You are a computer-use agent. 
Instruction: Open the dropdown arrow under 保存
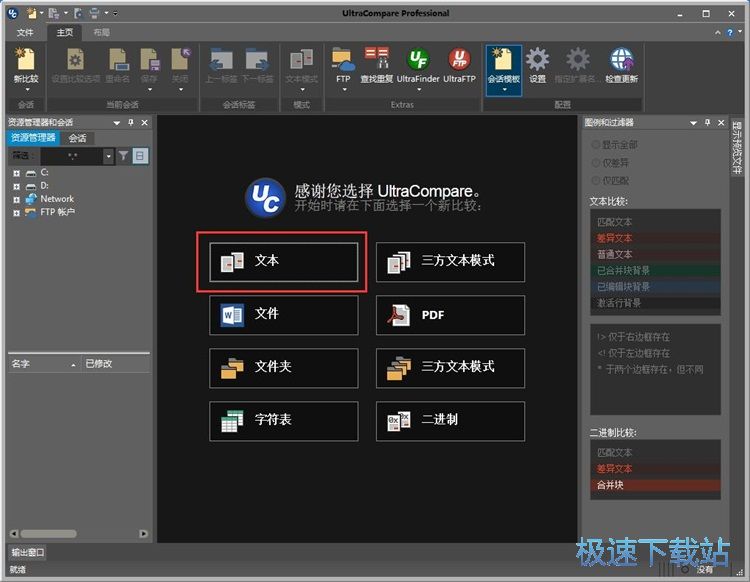[150, 89]
